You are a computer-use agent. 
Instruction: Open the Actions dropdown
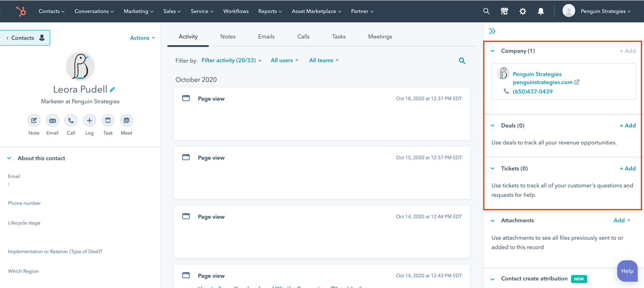(142, 38)
